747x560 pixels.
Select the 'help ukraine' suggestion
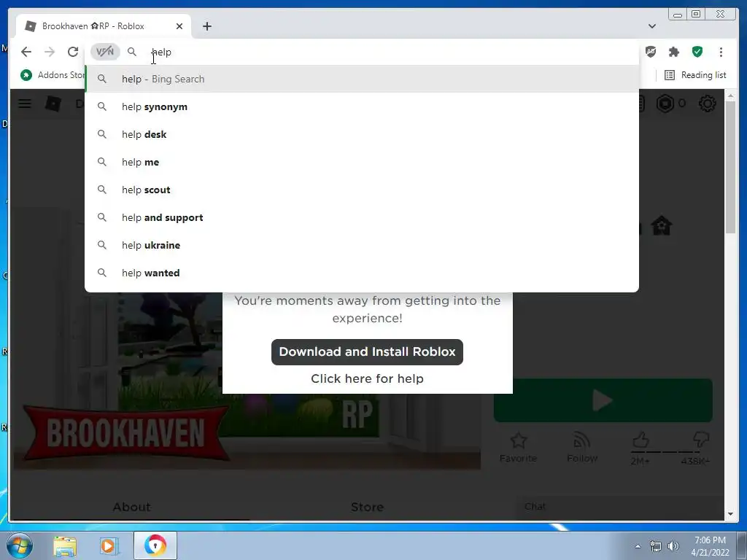[x=362, y=245]
